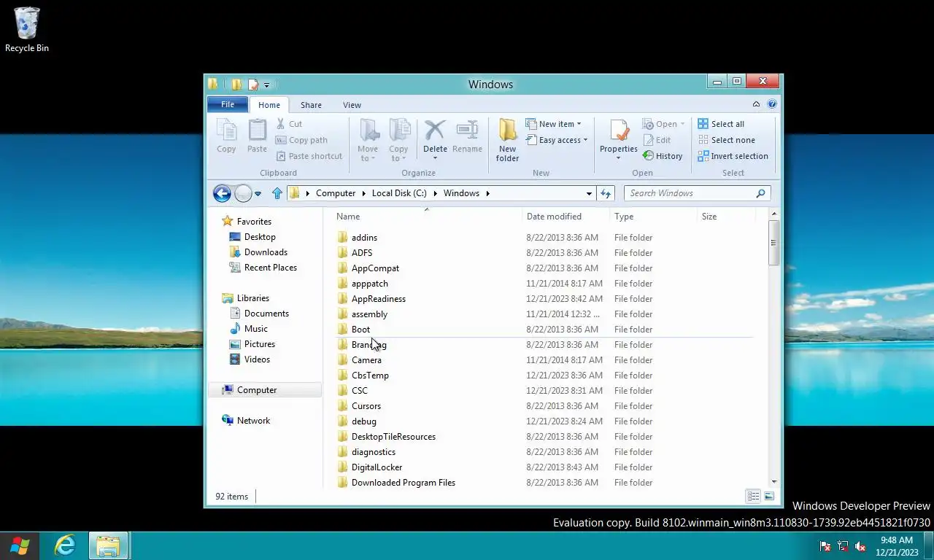The width and height of the screenshot is (934, 560).
Task: Open the New item dropdown
Action: pos(554,124)
